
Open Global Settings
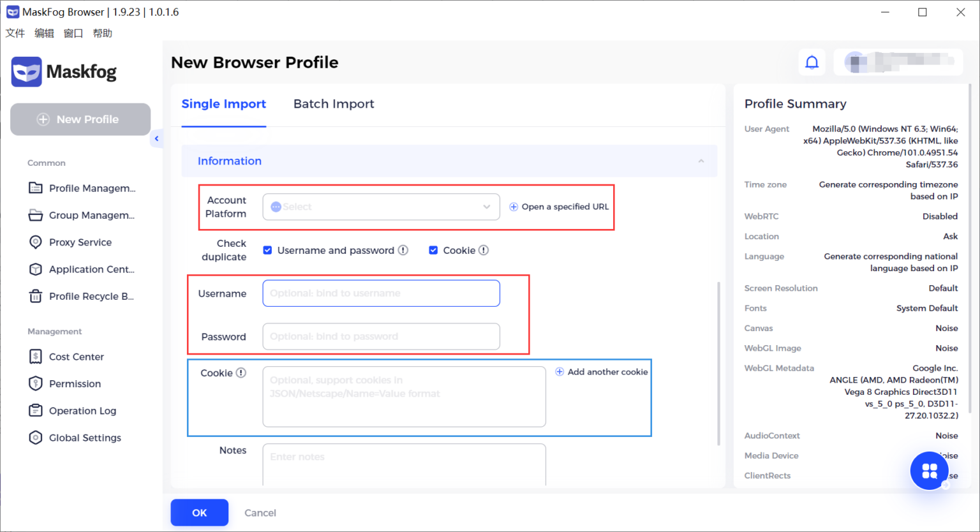click(x=85, y=438)
